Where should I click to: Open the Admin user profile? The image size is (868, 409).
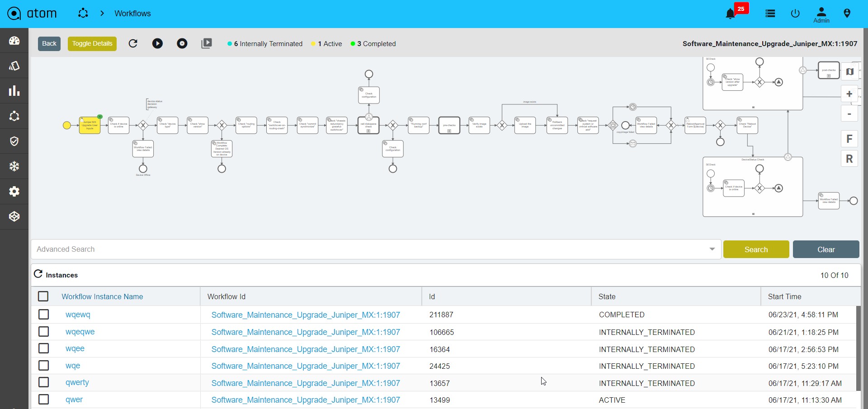tap(821, 15)
